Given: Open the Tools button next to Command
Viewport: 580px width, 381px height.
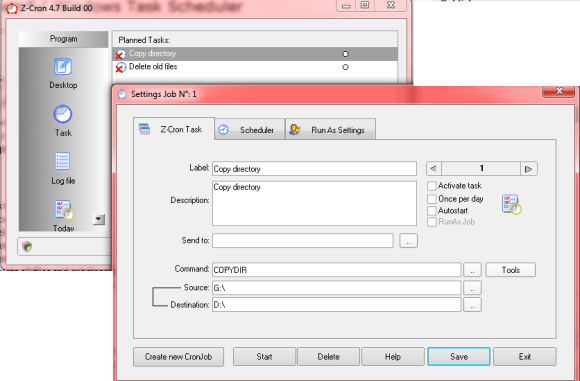Looking at the screenshot, I should click(510, 270).
